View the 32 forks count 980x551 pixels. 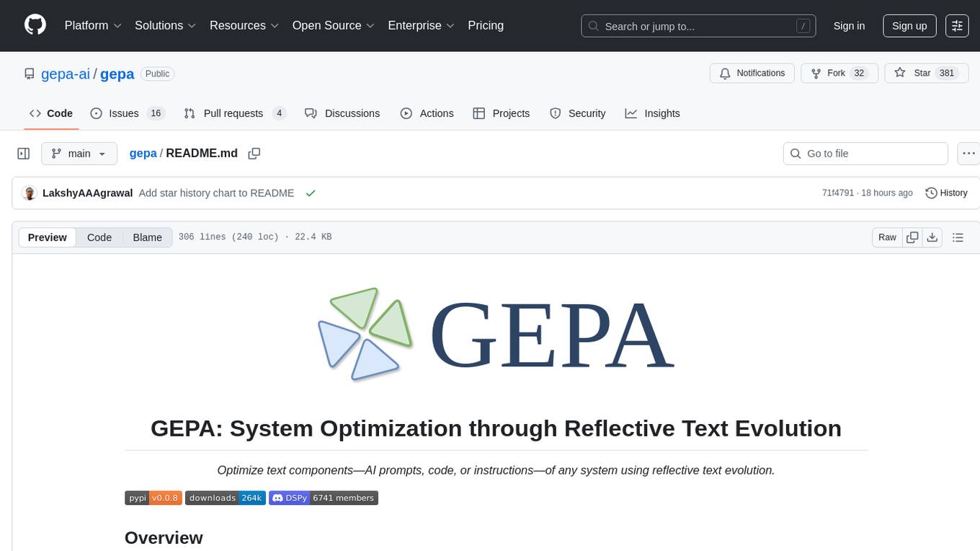click(858, 74)
